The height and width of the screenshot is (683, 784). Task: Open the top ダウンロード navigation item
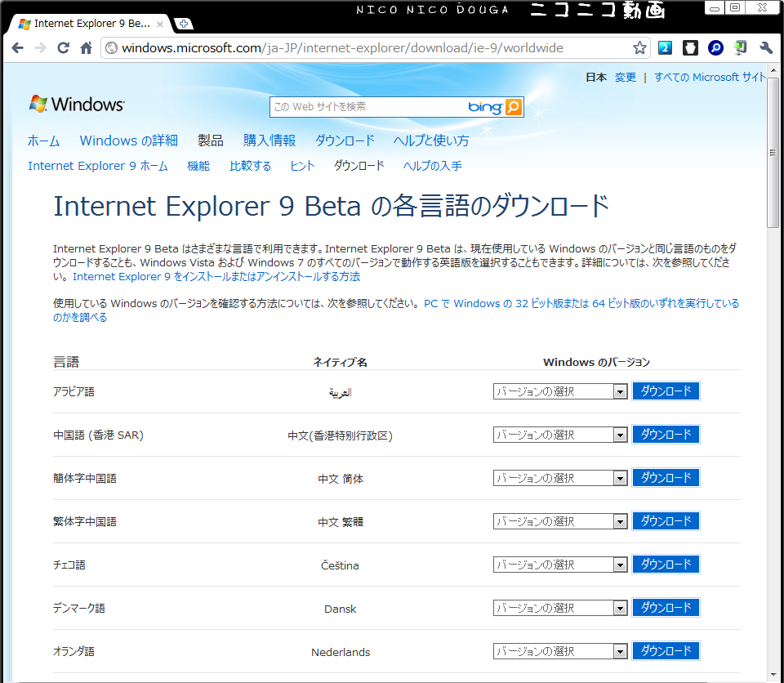pyautogui.click(x=345, y=141)
